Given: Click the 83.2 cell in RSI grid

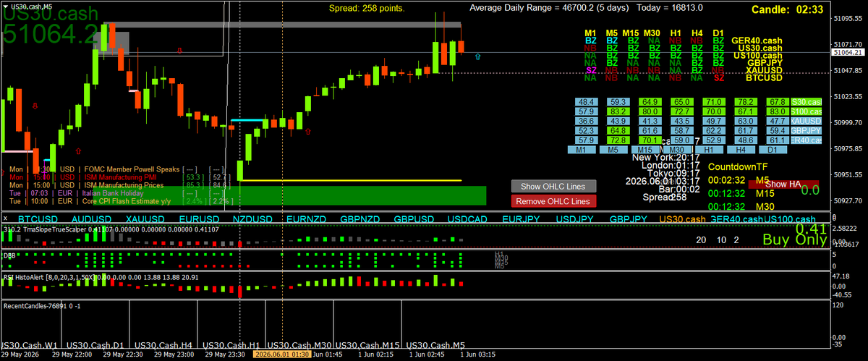Looking at the screenshot, I should [x=618, y=112].
